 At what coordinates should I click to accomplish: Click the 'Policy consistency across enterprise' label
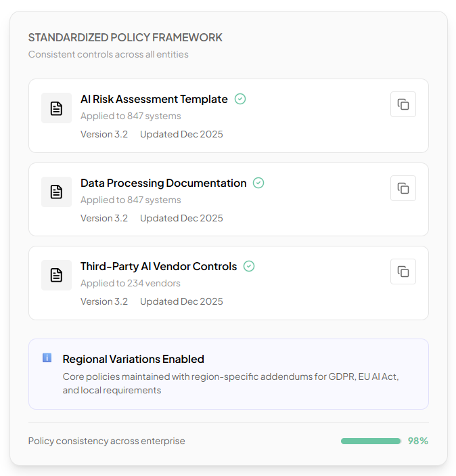pyautogui.click(x=106, y=441)
